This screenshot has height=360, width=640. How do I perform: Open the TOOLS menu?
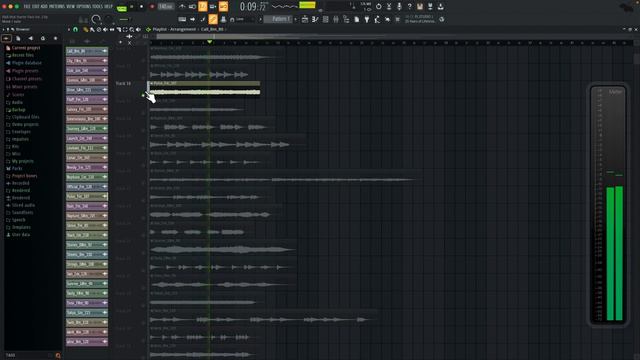coord(97,7)
